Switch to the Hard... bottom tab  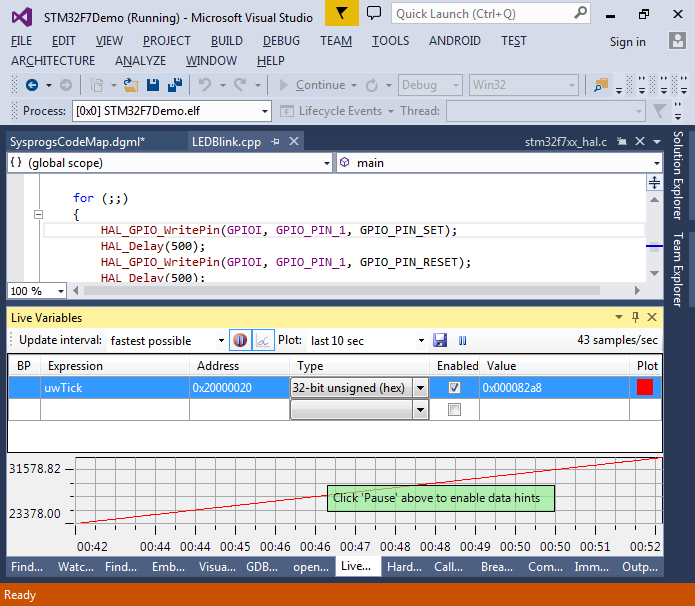coord(404,567)
